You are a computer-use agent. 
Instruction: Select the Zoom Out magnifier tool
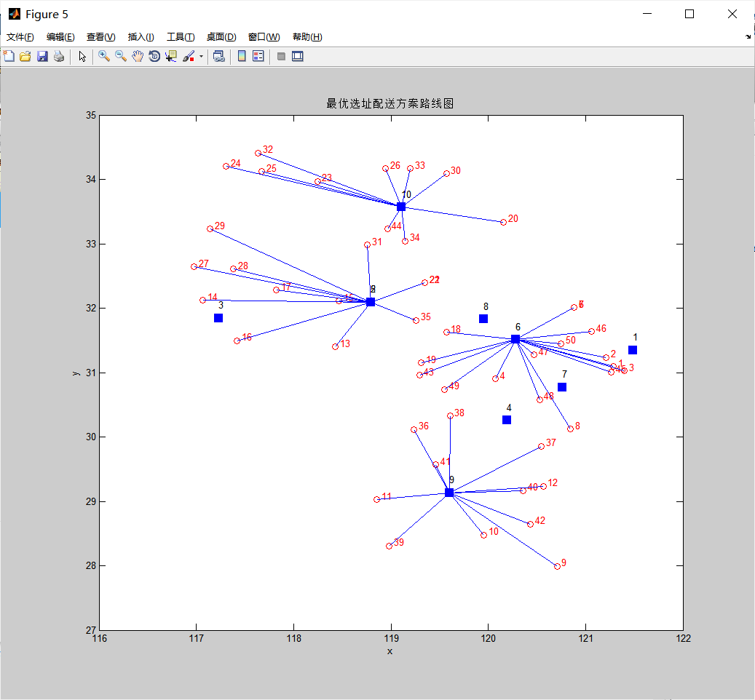click(x=120, y=56)
